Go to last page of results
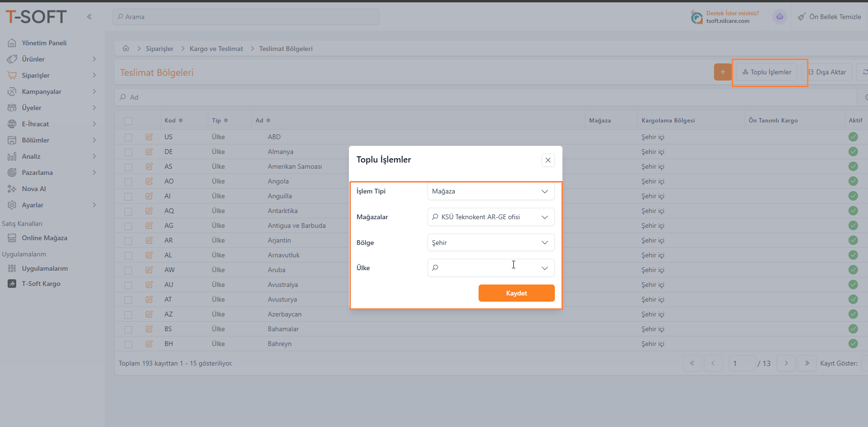The image size is (868, 427). [807, 363]
